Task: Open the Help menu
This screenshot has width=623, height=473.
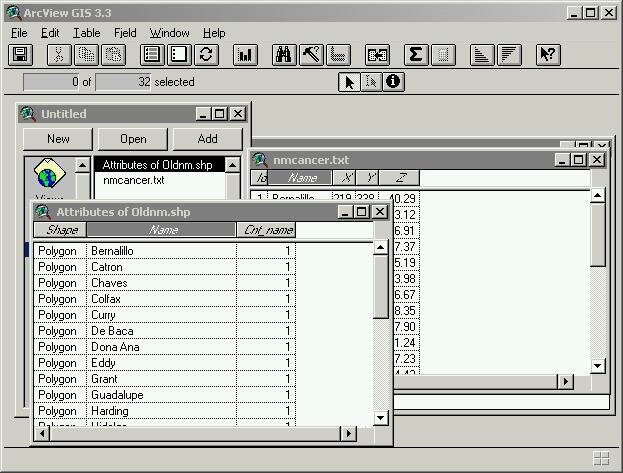Action: (x=214, y=33)
